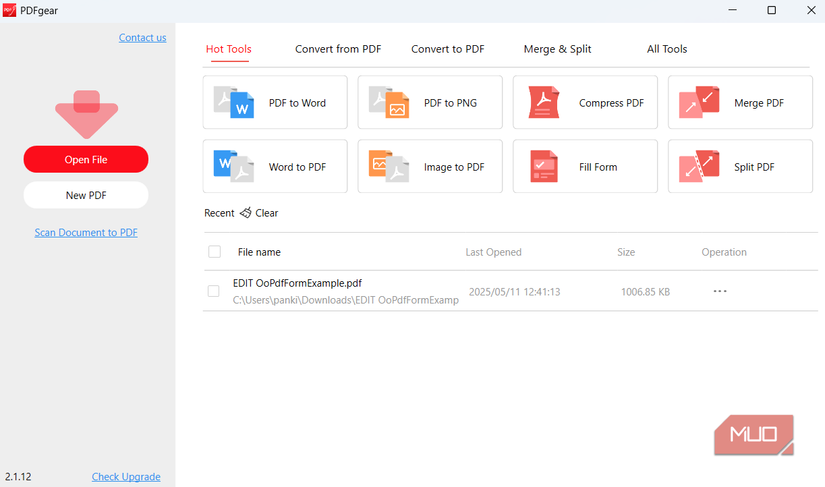Image resolution: width=825 pixels, height=487 pixels.
Task: Show the All Tools tab
Action: click(x=667, y=49)
